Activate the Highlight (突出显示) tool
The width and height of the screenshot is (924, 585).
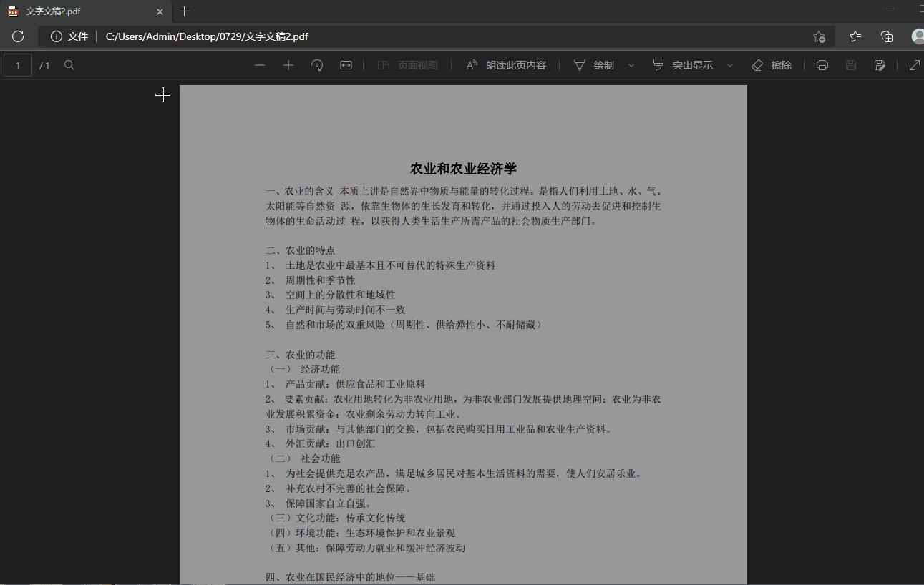click(x=684, y=64)
